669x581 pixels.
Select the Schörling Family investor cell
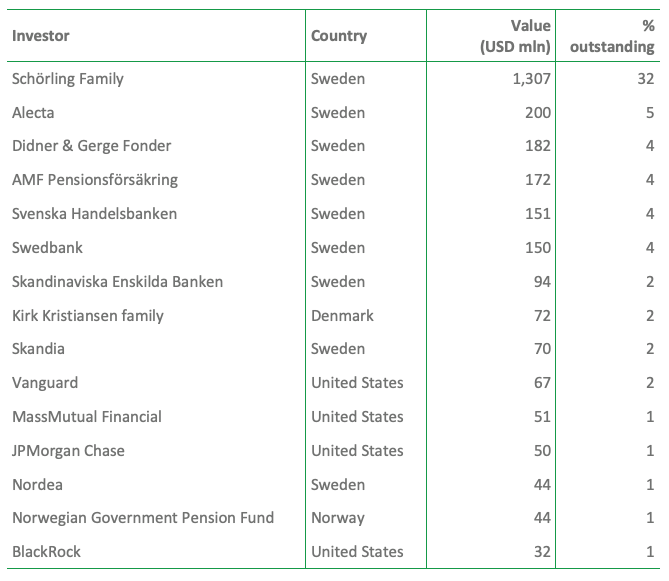[68, 78]
